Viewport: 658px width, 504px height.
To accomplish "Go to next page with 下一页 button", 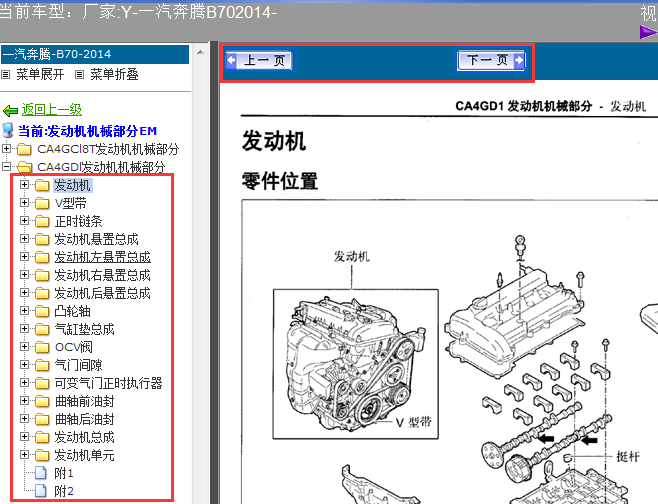I will [x=491, y=60].
